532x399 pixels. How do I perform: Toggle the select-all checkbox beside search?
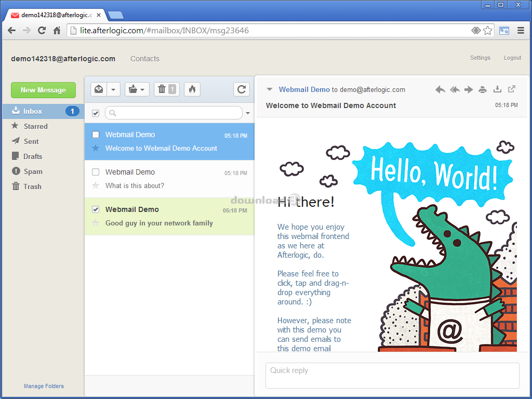point(96,113)
